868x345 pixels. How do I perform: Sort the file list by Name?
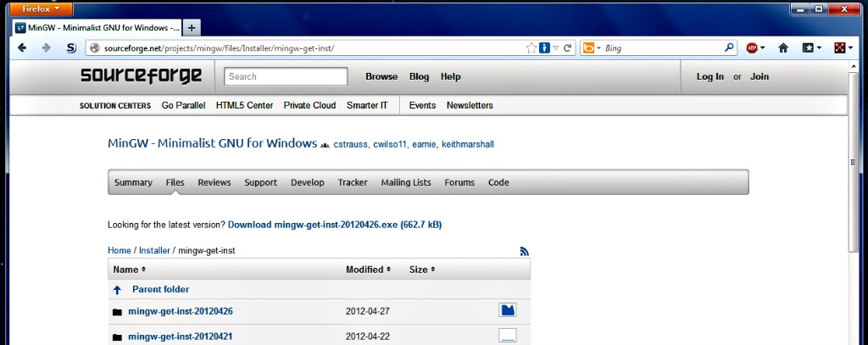[129, 270]
